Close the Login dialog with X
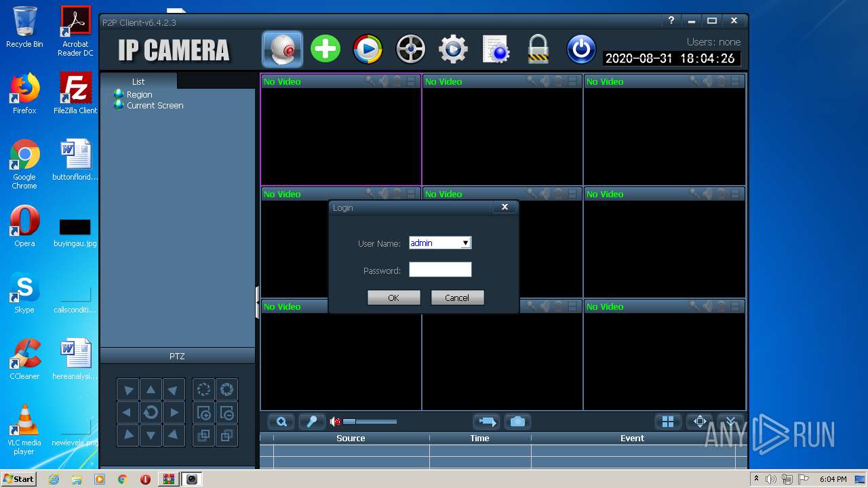868x488 pixels. click(x=505, y=207)
